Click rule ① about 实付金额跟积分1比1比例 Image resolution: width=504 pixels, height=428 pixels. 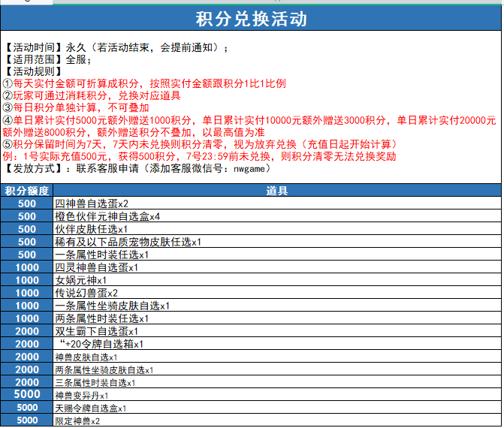pos(144,83)
